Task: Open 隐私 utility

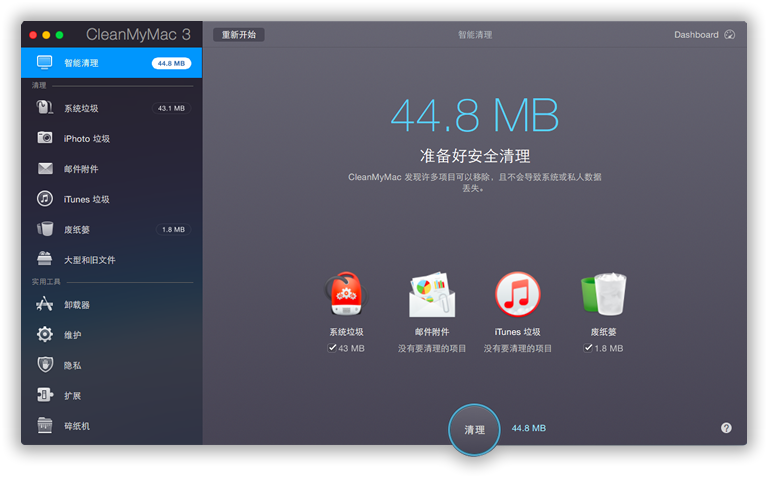Action: click(x=112, y=365)
